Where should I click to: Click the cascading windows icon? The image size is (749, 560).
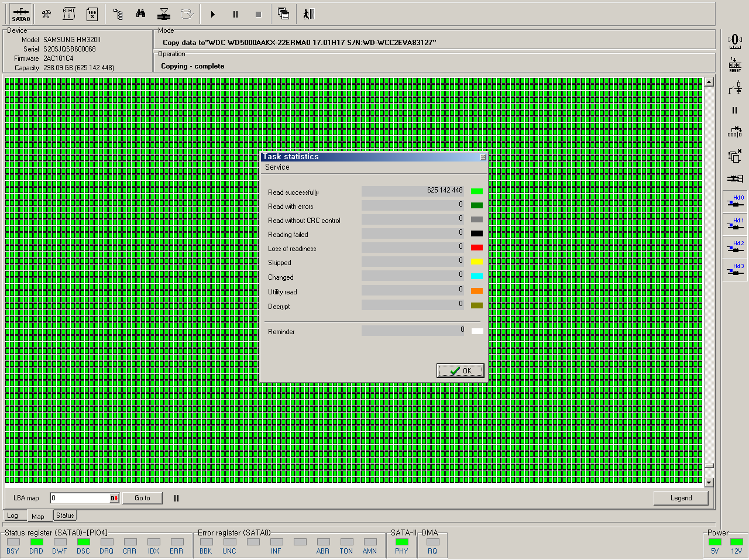pos(284,14)
